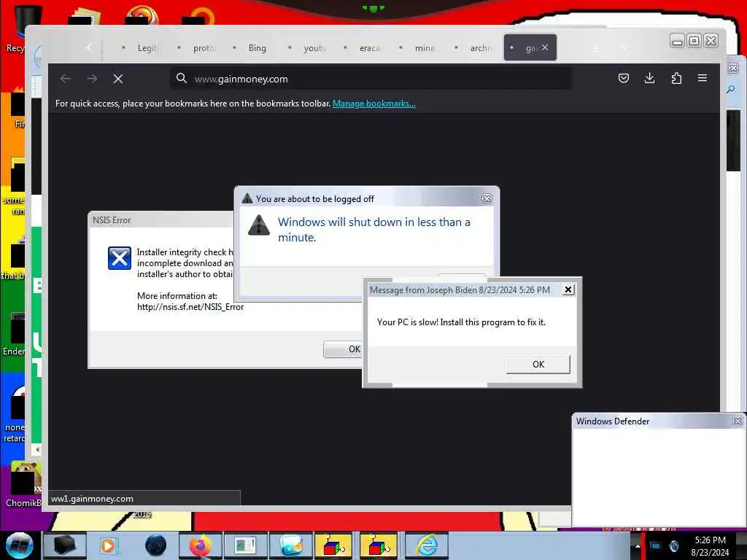
Task: Go back using the Firefox back arrow
Action: point(66,79)
